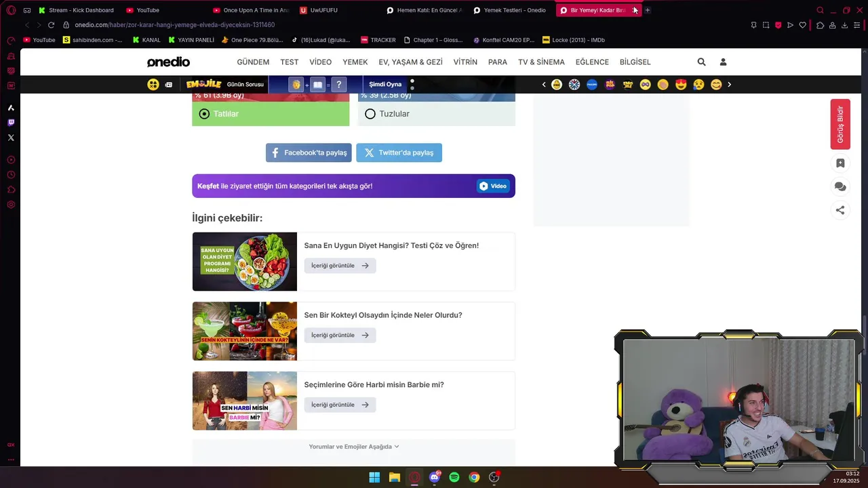Open the diet program quiz thumbnail
868x488 pixels.
coord(245,262)
